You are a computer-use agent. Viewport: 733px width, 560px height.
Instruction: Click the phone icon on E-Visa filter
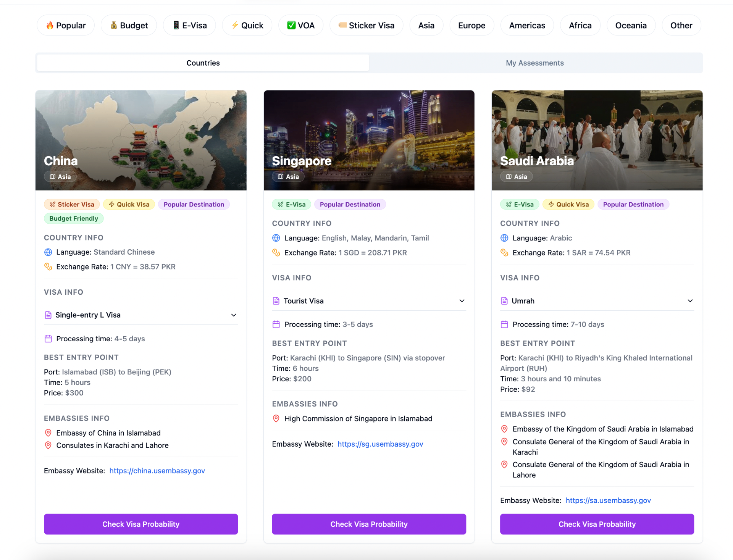click(x=176, y=25)
